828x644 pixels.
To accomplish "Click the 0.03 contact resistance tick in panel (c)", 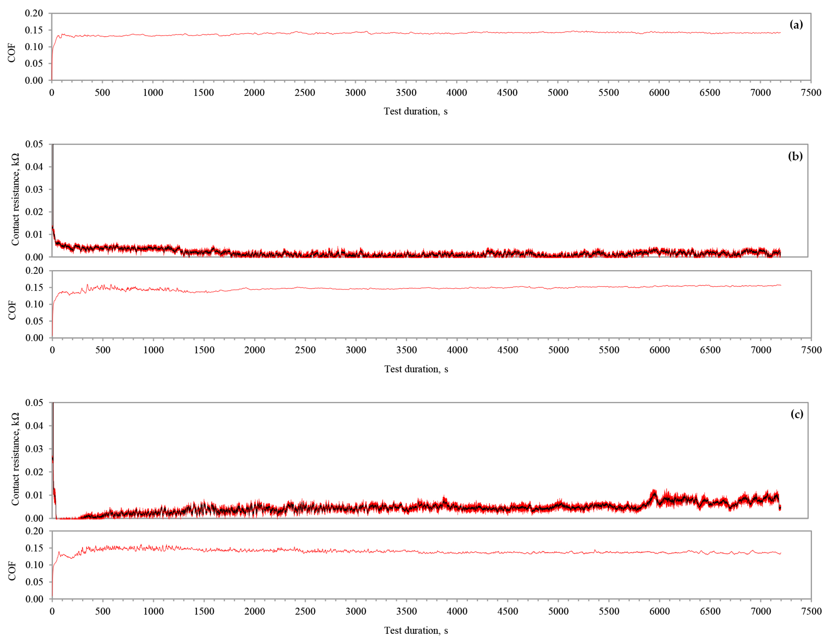I will click(x=34, y=449).
